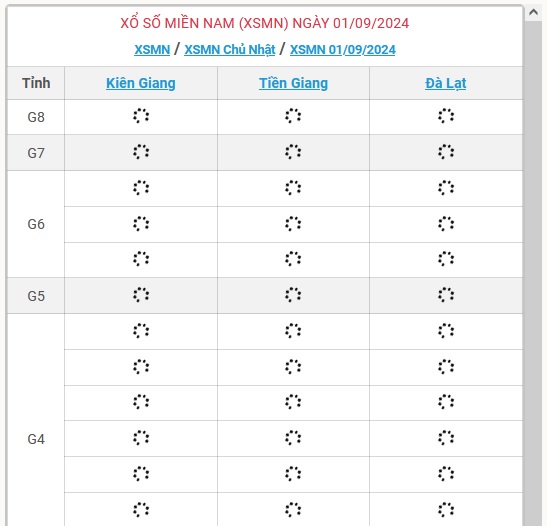
Task: Click the G5 loading spinner for Tiền Giang
Action: point(293,295)
